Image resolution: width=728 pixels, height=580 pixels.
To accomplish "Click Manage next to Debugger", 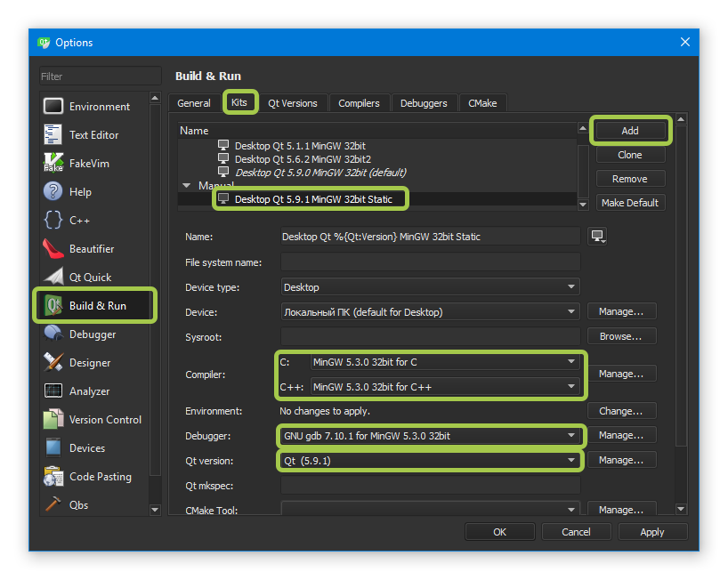I will (621, 435).
